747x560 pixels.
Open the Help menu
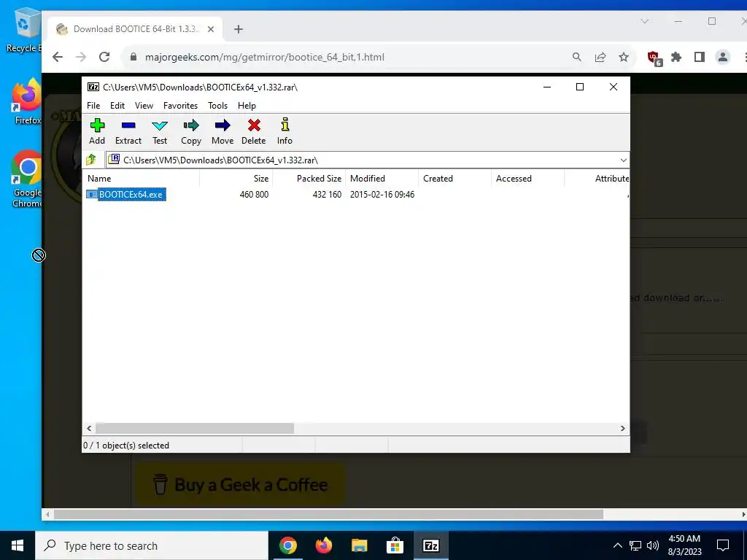click(247, 106)
